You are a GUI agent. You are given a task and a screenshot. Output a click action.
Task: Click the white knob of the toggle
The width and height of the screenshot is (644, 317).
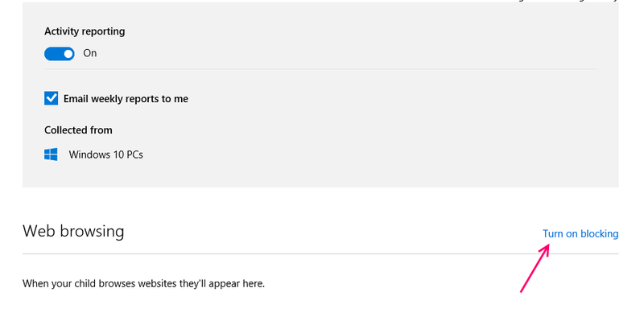(x=68, y=54)
